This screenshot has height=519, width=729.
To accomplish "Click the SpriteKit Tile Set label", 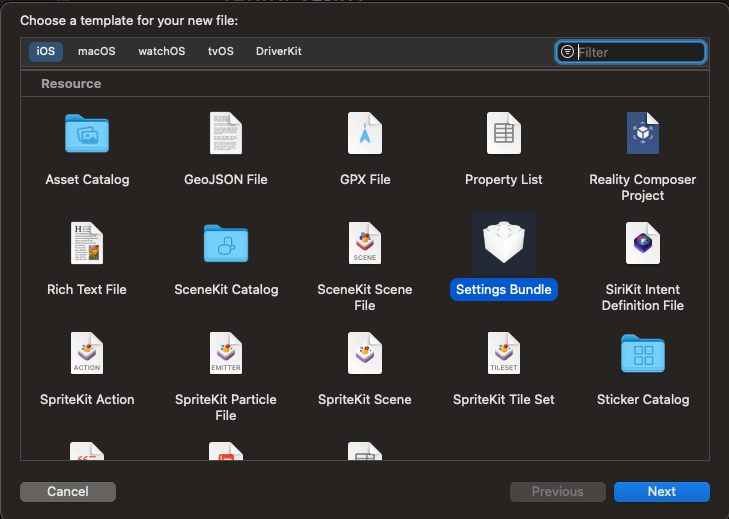I will [x=504, y=399].
